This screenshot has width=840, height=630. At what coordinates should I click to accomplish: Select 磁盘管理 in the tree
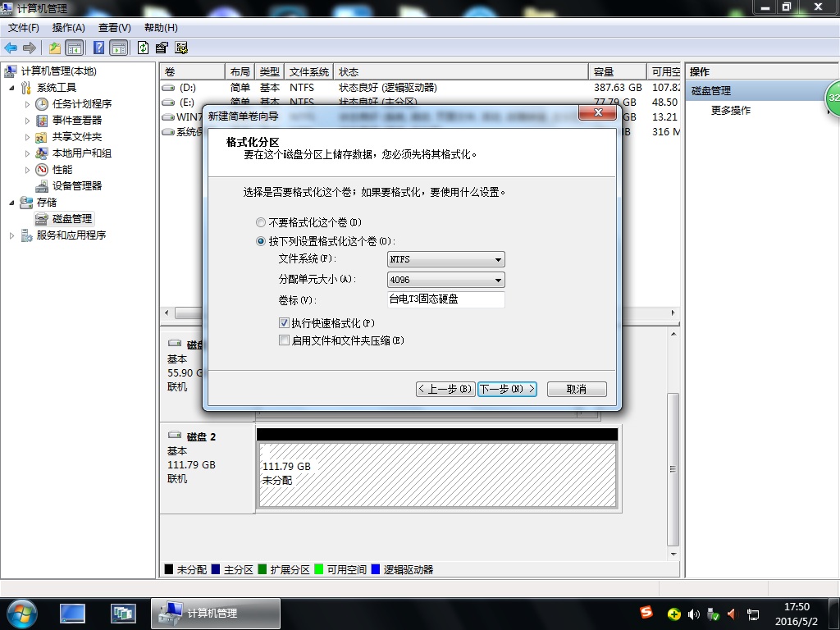click(x=72, y=219)
